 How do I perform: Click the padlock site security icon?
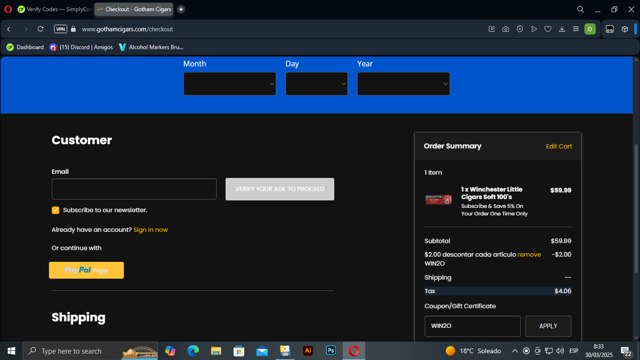[73, 29]
